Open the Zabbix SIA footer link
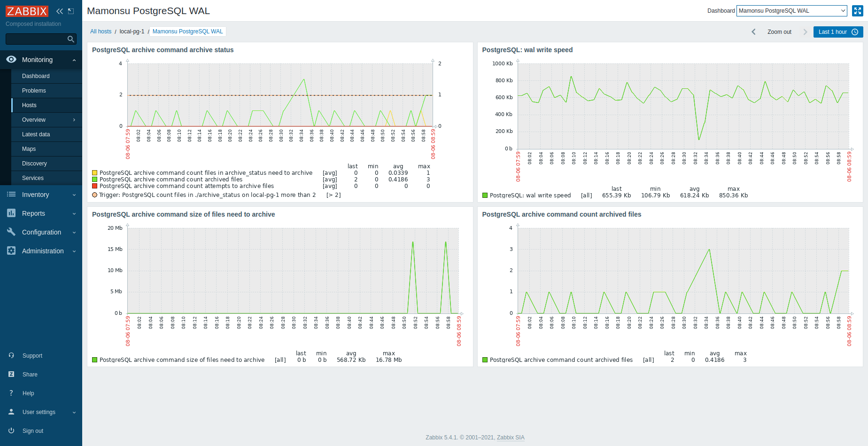Viewport: 868px width, 446px height. tap(511, 438)
